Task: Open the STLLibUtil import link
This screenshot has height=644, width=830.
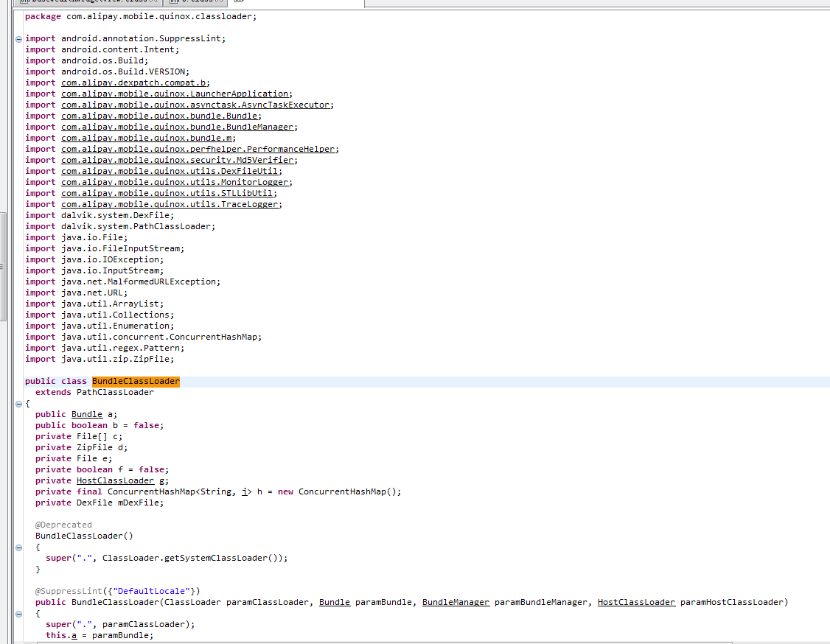Action: (167, 194)
